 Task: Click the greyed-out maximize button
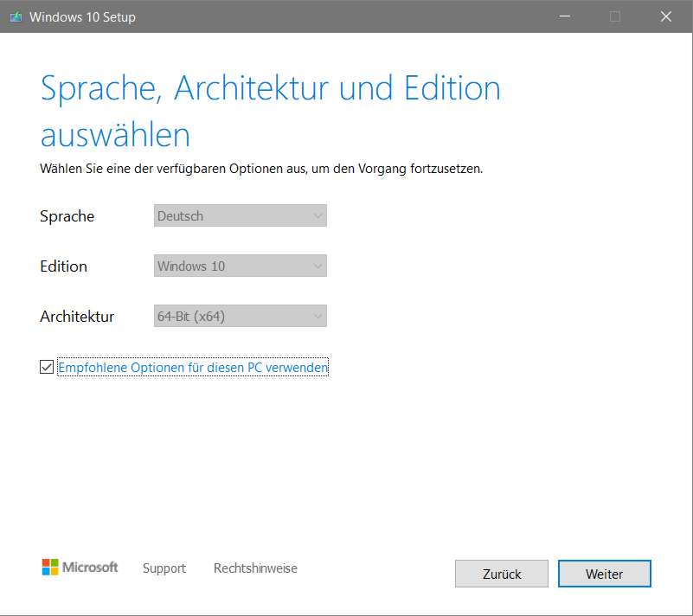pos(615,16)
